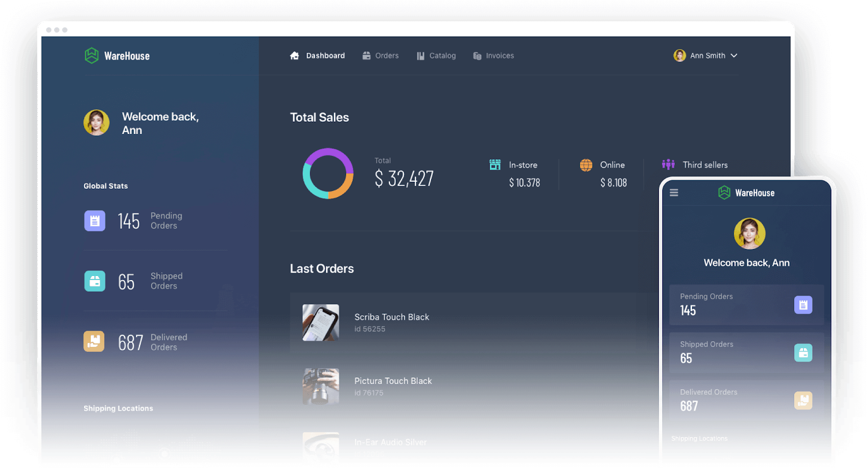Open the Dashboard tab

[317, 56]
